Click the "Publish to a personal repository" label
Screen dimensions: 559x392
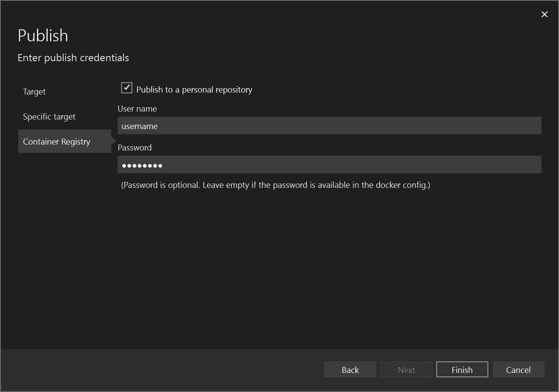[x=194, y=89]
